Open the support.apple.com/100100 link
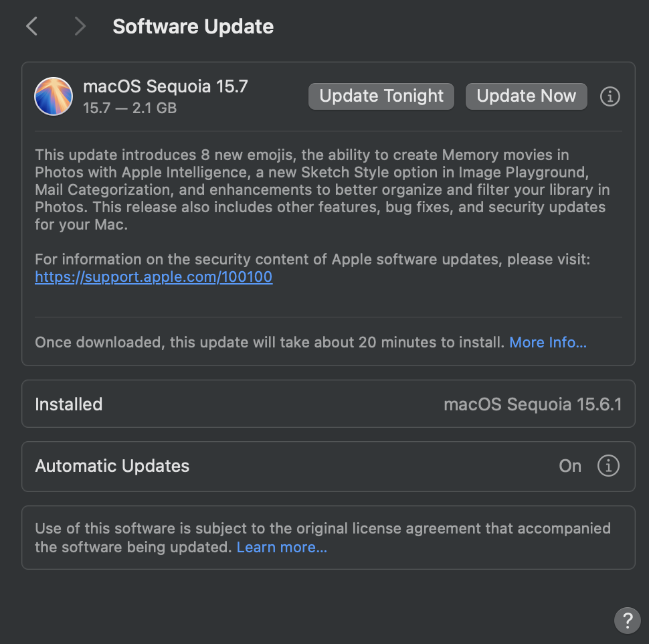 pos(154,276)
